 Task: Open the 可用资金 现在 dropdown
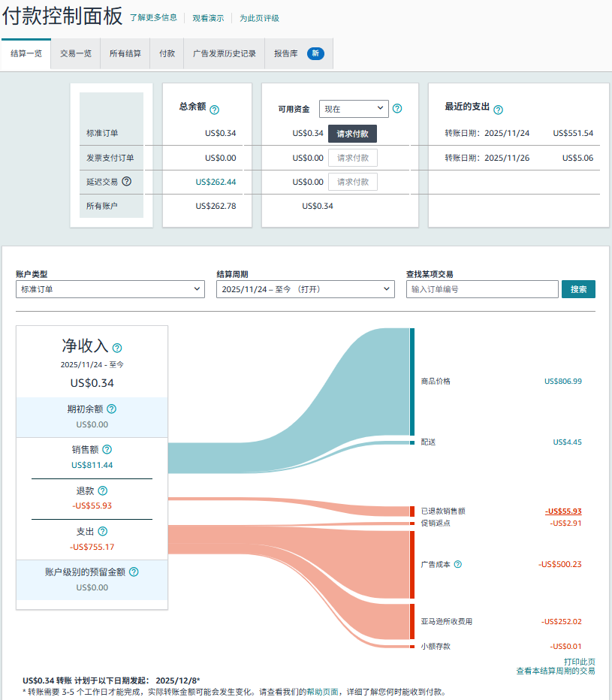click(353, 109)
